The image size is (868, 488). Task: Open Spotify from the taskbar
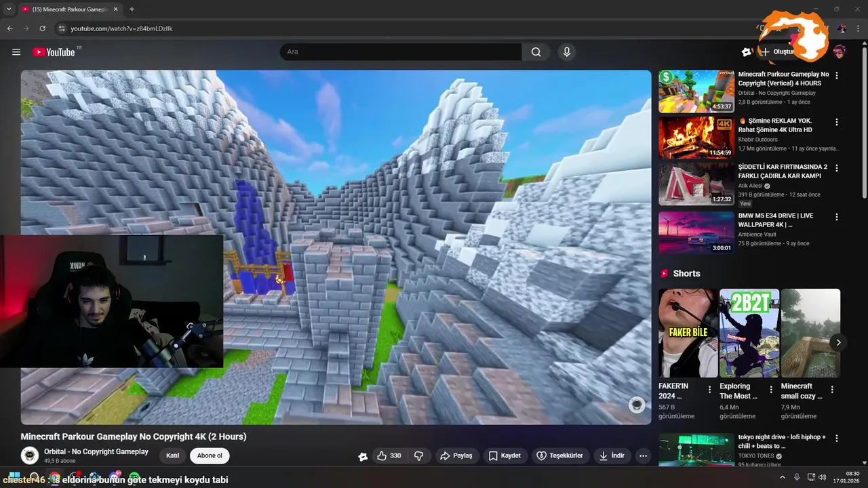[134, 478]
